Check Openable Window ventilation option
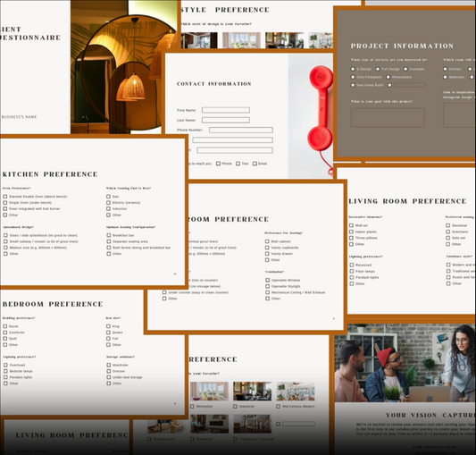 click(x=267, y=280)
